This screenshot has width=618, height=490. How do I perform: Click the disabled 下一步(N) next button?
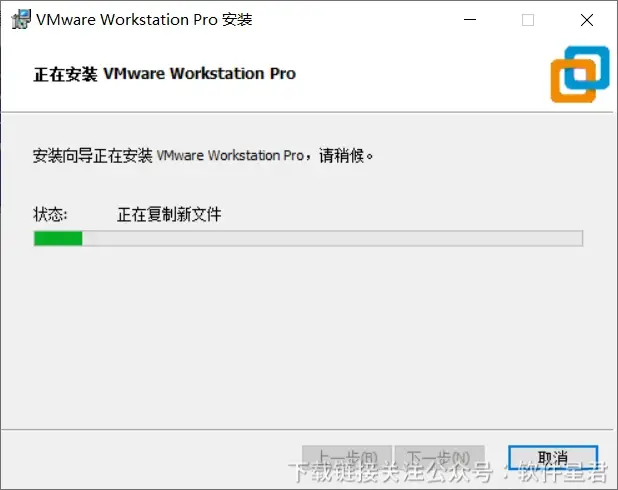coord(439,458)
